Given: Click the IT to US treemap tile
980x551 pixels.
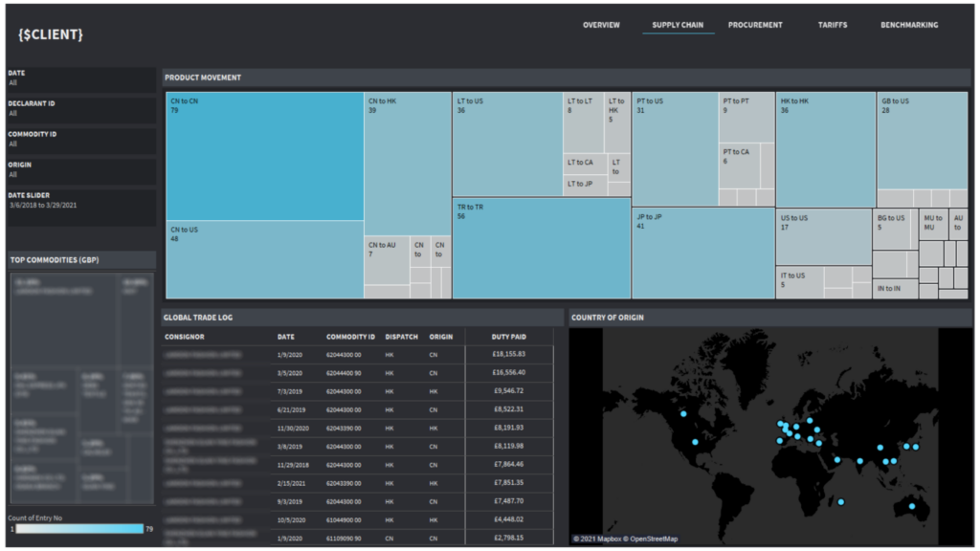Looking at the screenshot, I should pyautogui.click(x=800, y=282).
